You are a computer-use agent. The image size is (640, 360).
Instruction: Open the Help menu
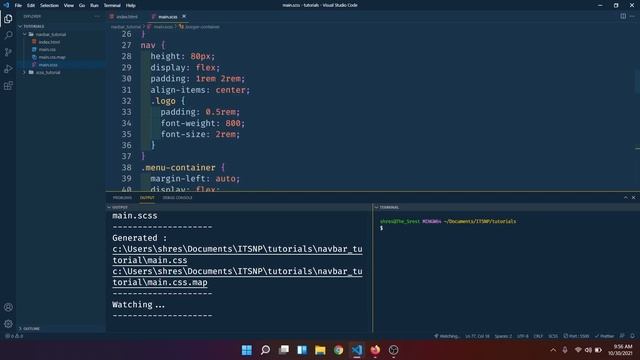[x=131, y=5]
